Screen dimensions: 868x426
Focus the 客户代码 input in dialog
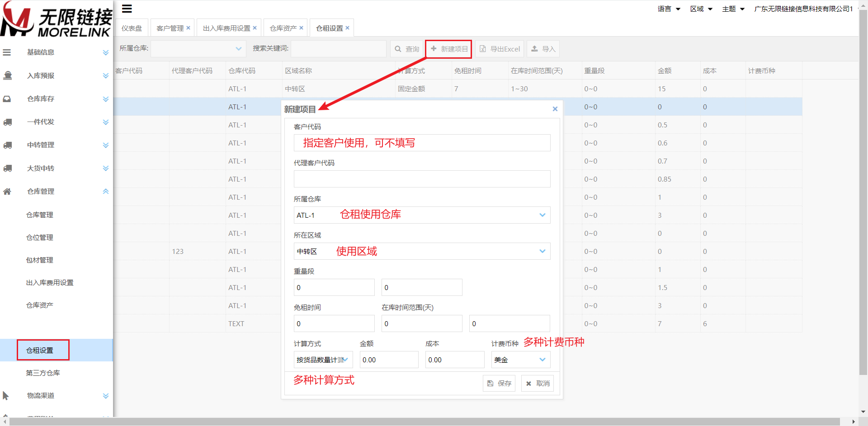(422, 143)
